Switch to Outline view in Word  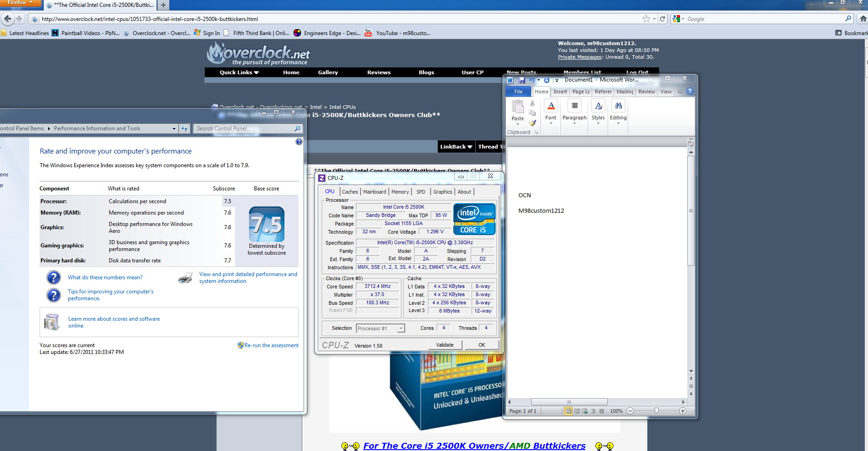tap(593, 411)
